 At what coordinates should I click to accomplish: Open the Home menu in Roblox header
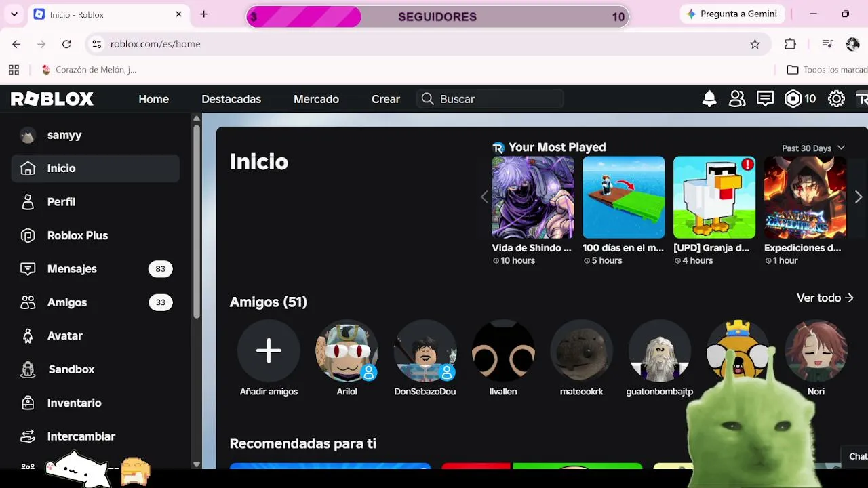154,99
